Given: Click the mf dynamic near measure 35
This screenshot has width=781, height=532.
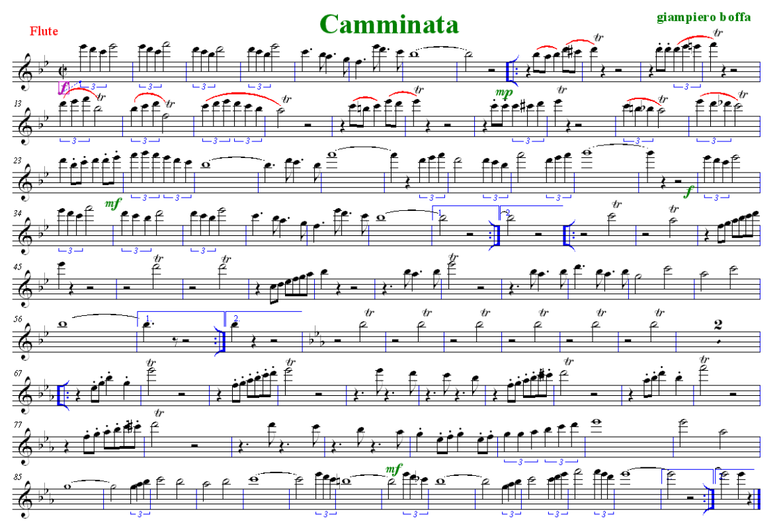Looking at the screenshot, I should [x=113, y=203].
